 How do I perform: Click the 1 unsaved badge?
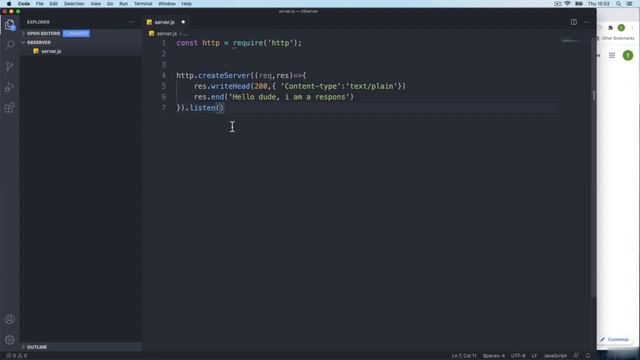pyautogui.click(x=76, y=33)
